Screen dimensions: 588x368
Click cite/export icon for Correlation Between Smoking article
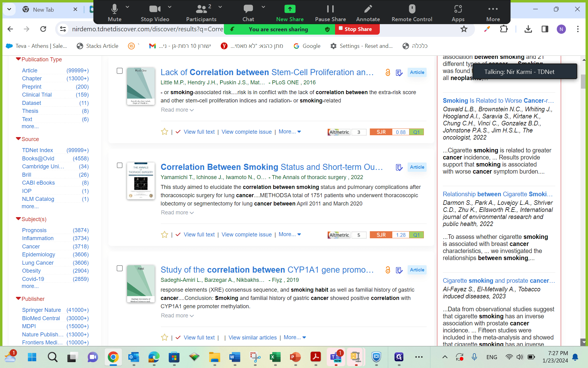click(x=399, y=167)
